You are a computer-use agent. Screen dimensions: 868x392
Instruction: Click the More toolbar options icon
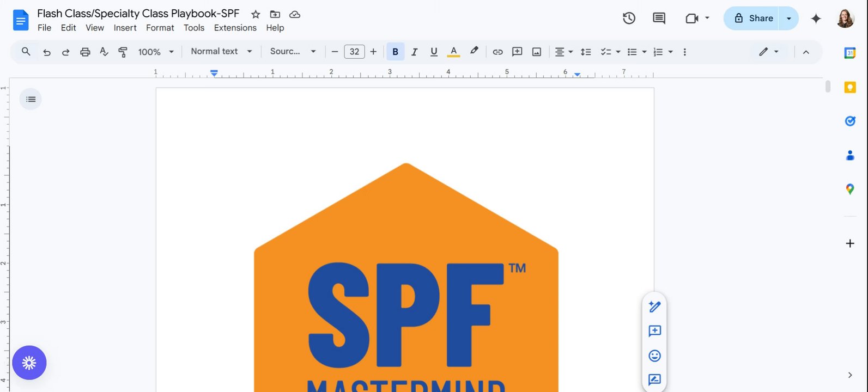pos(685,52)
